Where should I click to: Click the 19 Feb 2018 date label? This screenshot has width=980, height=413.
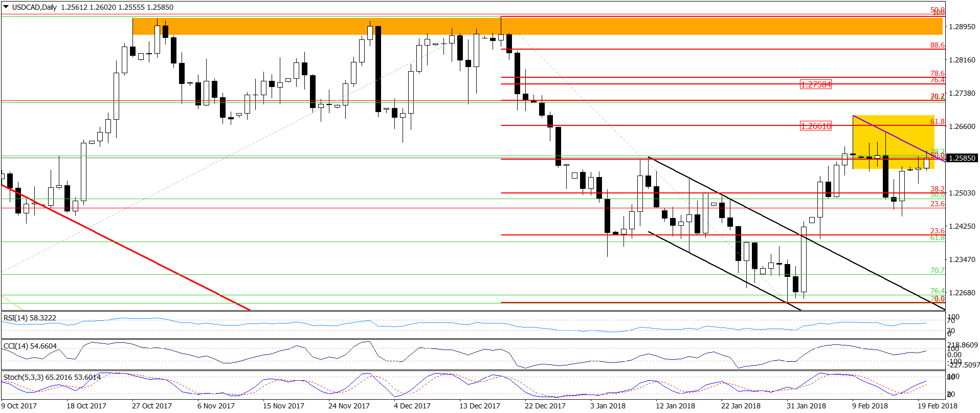pos(938,406)
